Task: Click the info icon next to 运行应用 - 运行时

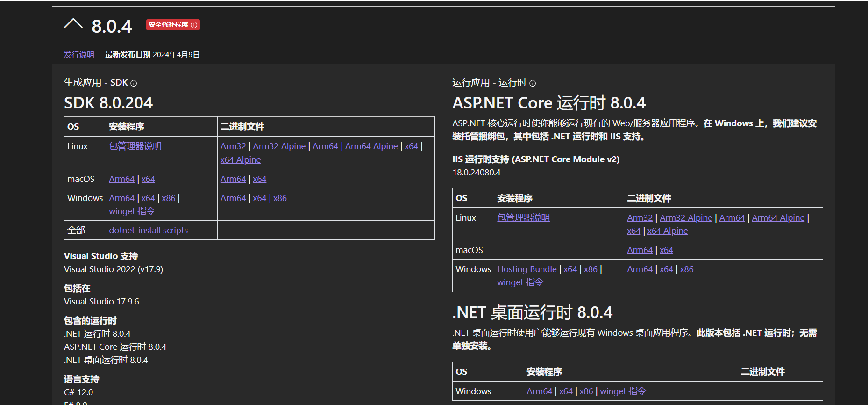Action: 533,83
